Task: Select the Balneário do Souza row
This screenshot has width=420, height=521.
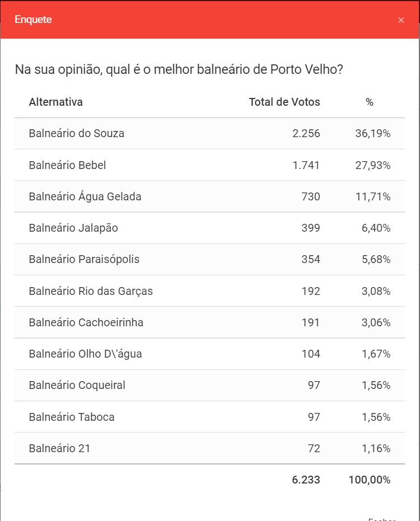Action: click(77, 134)
